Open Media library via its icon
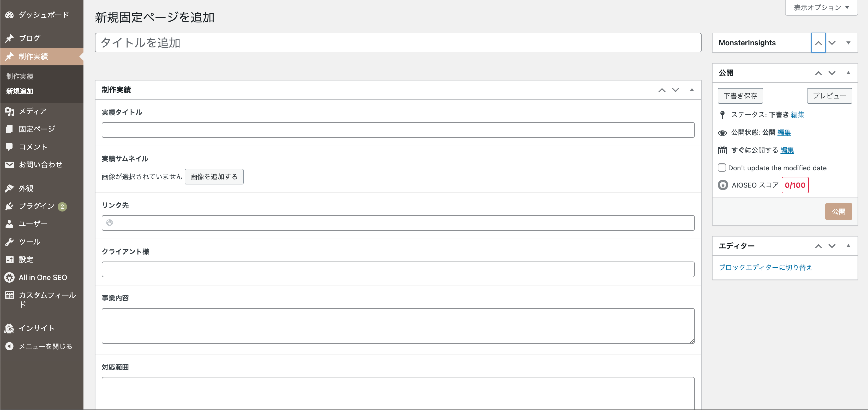The height and width of the screenshot is (410, 868). pyautogui.click(x=9, y=111)
